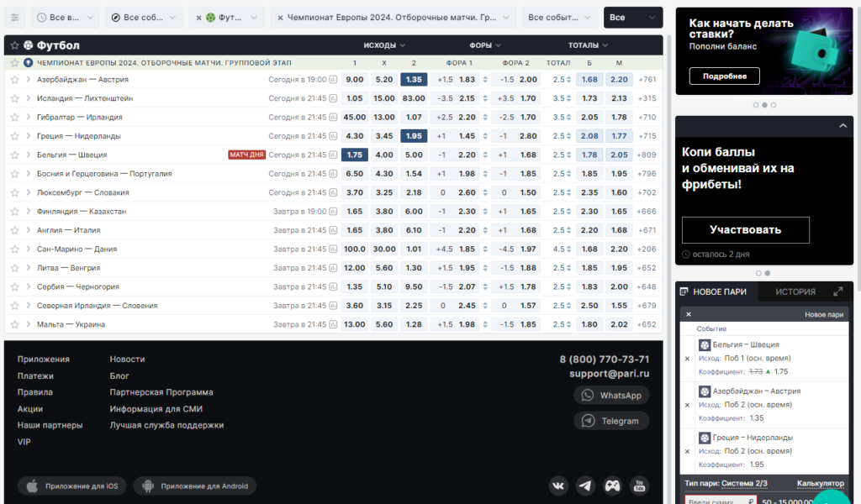Star the Бельгия — Швеция match

15,155
